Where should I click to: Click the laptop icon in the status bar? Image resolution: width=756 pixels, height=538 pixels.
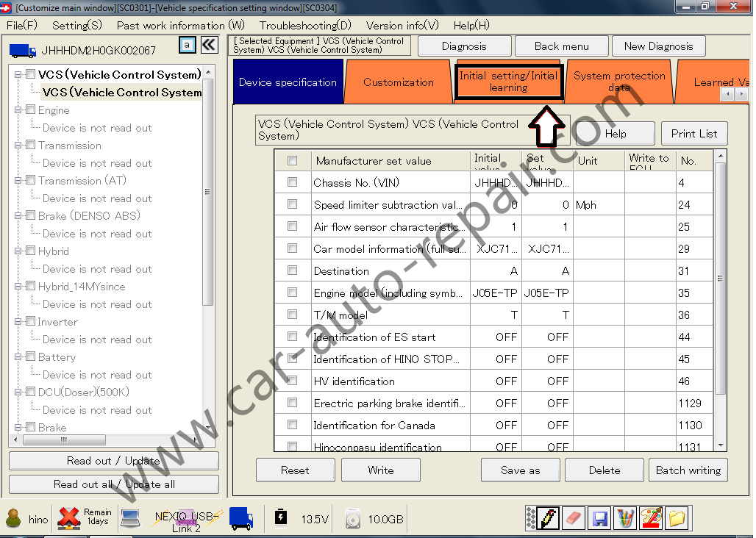[130, 519]
